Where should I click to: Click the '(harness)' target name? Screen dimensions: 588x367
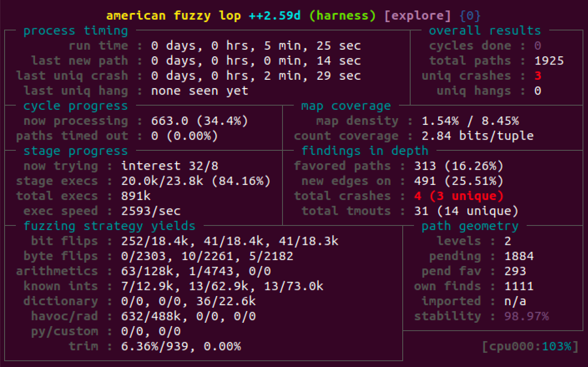[x=342, y=16]
